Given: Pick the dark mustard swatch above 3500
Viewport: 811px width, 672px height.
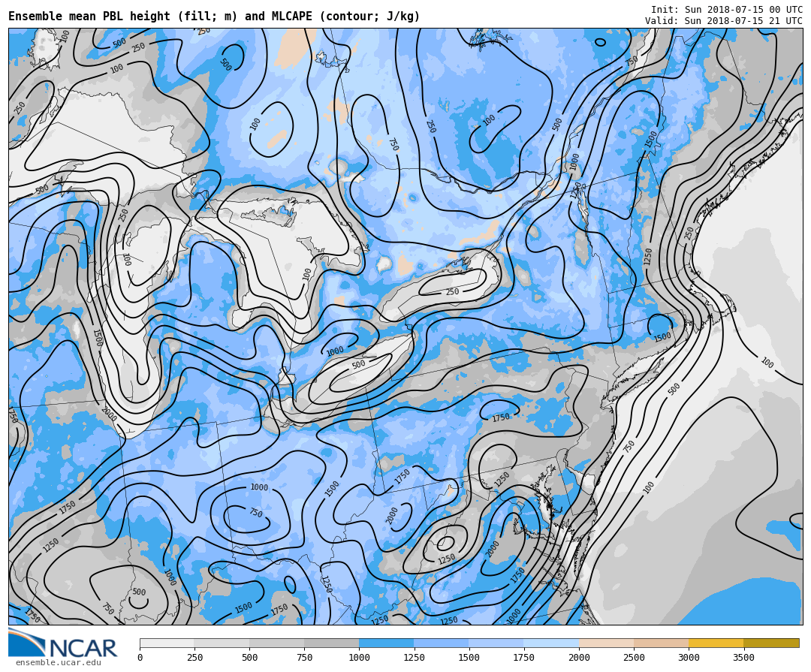Looking at the screenshot, I should click(x=771, y=643).
